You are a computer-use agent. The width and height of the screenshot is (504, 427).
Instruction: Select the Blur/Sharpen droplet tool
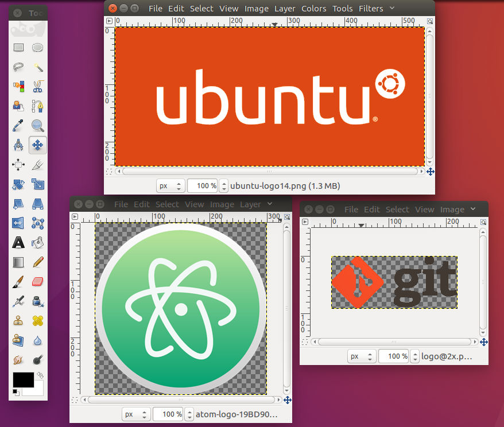coord(38,340)
